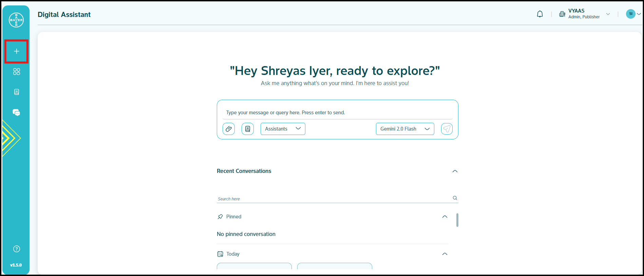Click the Digital Assistant title
The height and width of the screenshot is (276, 644).
[x=64, y=15]
